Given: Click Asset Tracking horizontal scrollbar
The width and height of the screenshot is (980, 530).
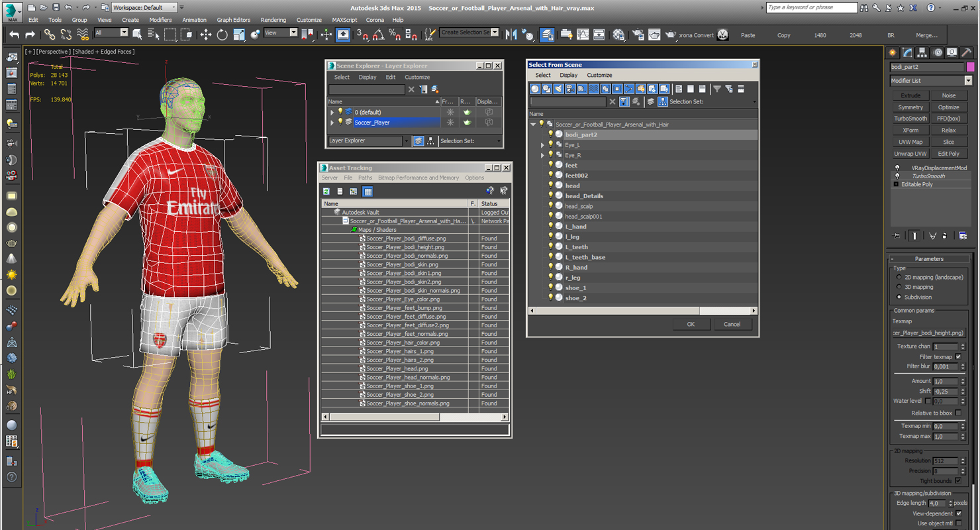Looking at the screenshot, I should [x=415, y=417].
